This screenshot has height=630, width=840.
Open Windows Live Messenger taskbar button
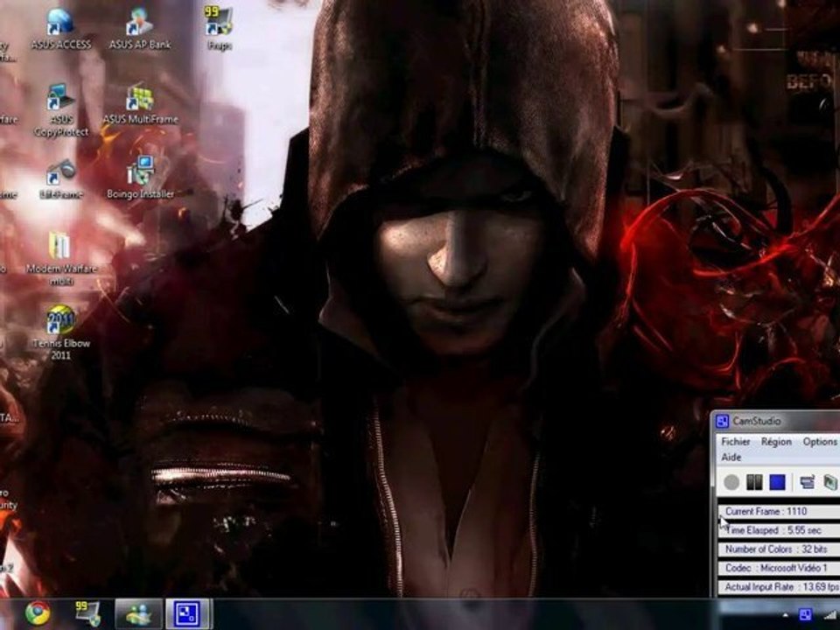(x=138, y=614)
